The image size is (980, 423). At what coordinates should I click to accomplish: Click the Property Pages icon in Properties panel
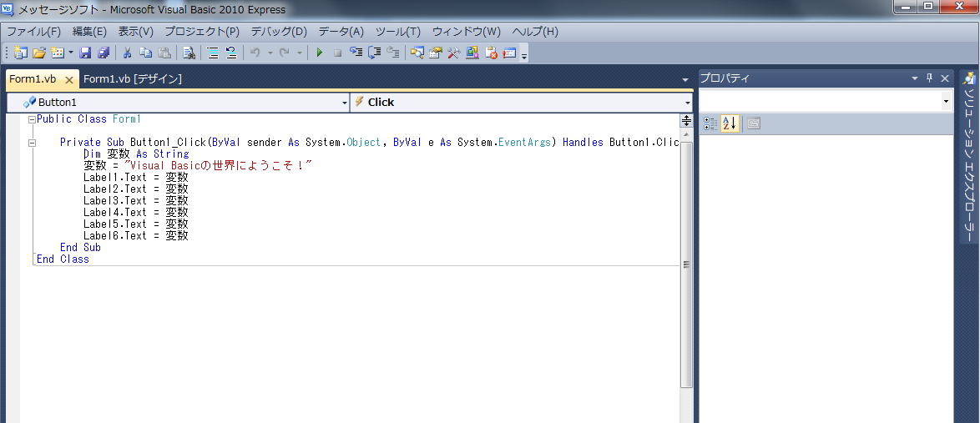(x=754, y=123)
